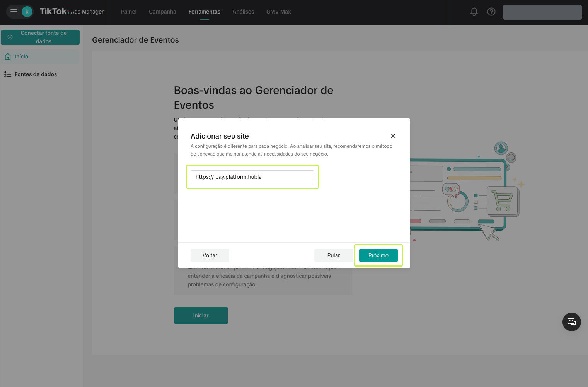
Task: Click the Voltar button
Action: [210, 255]
